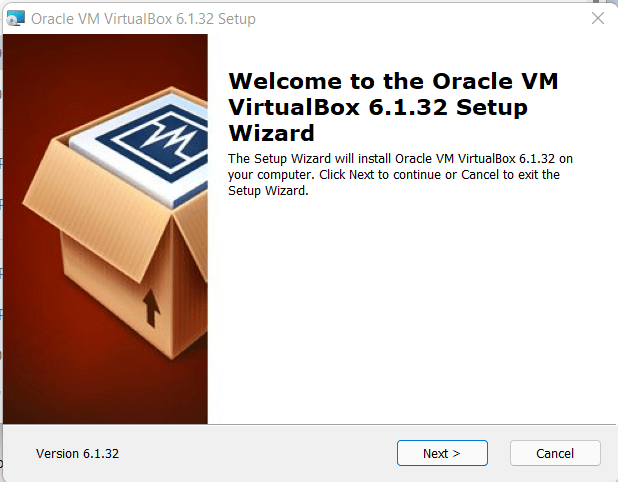Click the up-arrow symbol on the cardboard box
Viewport: 618px width, 482px height.
(x=151, y=309)
